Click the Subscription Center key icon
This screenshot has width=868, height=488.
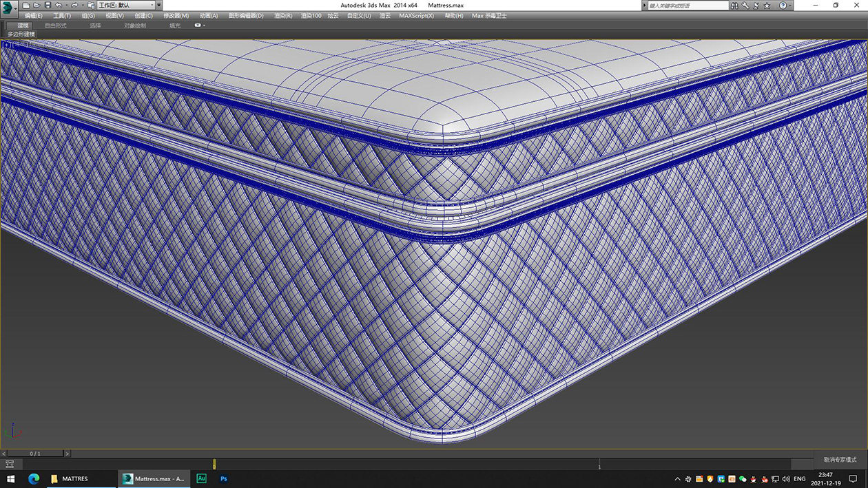pos(745,6)
